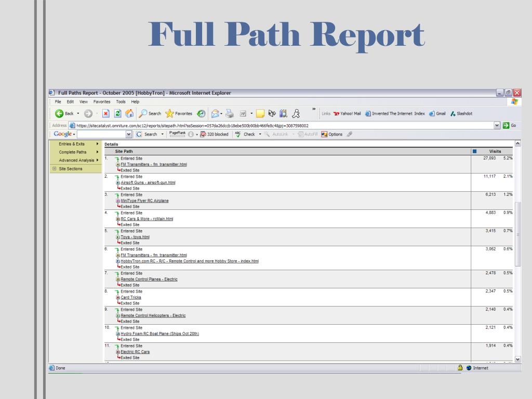Viewport: 532px width, 399px height.
Task: Open the Favorites menu
Action: [102, 102]
